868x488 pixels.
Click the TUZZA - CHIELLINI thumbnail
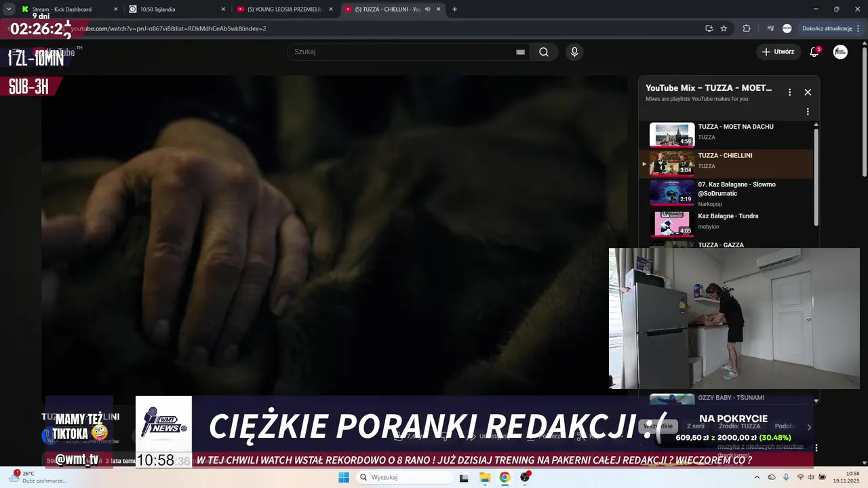[x=672, y=163]
